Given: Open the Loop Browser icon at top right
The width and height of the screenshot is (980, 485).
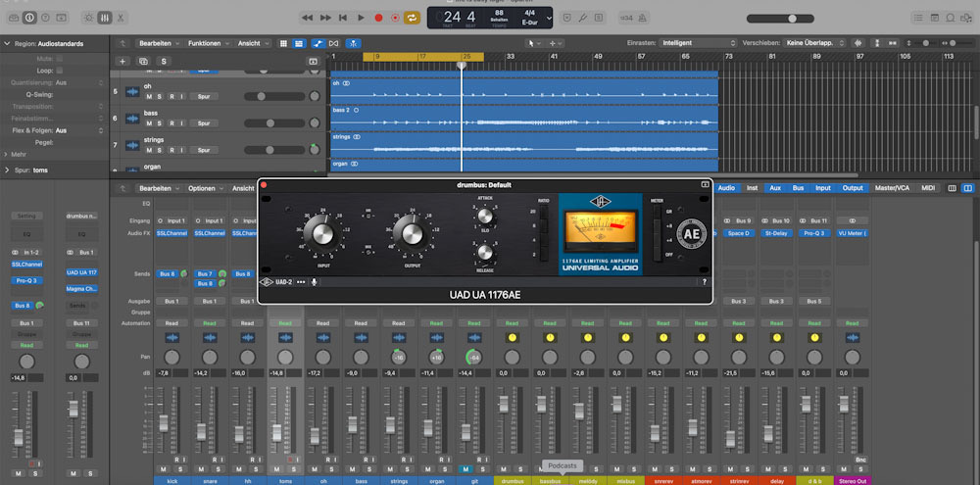Looking at the screenshot, I should click(950, 18).
